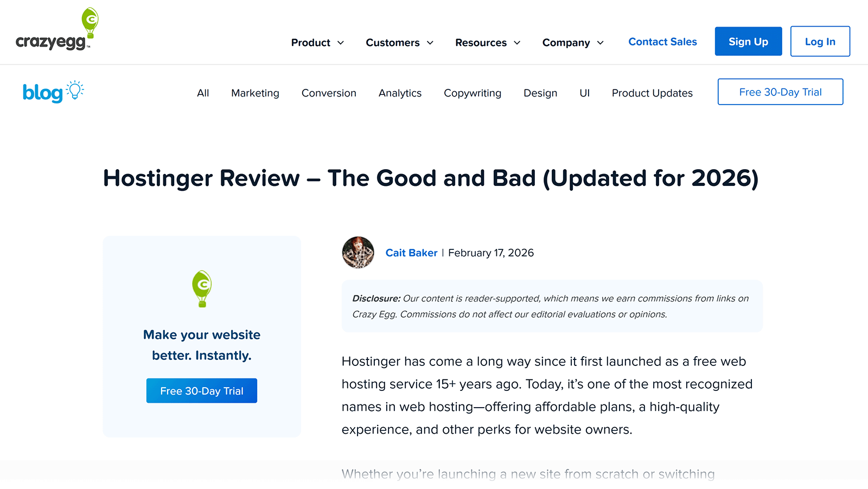This screenshot has width=868, height=489.
Task: Click the Sign Up button
Action: point(748,41)
